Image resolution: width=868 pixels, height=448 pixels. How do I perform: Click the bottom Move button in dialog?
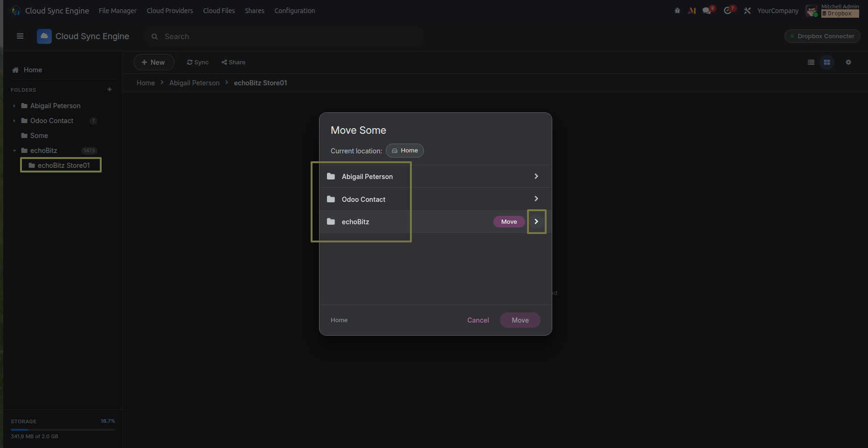coord(520,320)
